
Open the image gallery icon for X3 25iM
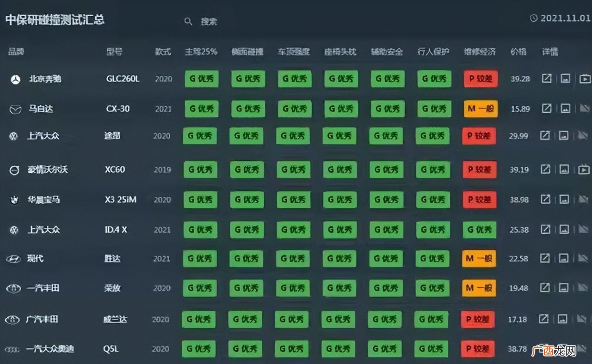[564, 199]
